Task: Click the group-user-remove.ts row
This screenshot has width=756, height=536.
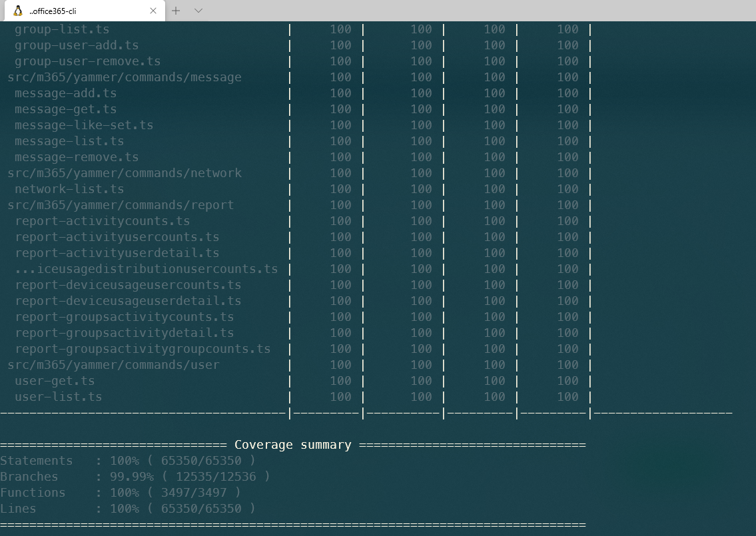Action: coord(295,61)
